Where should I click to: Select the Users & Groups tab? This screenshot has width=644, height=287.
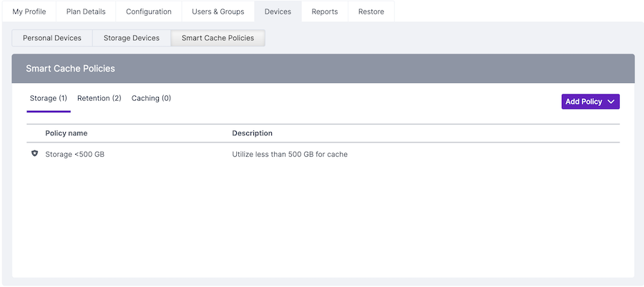(x=218, y=11)
